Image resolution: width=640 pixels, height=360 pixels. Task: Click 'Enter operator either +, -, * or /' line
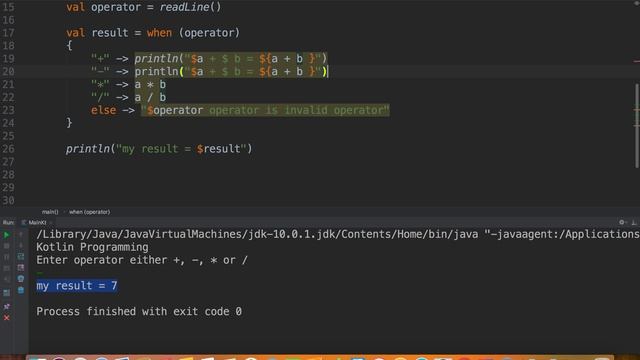[x=142, y=260]
